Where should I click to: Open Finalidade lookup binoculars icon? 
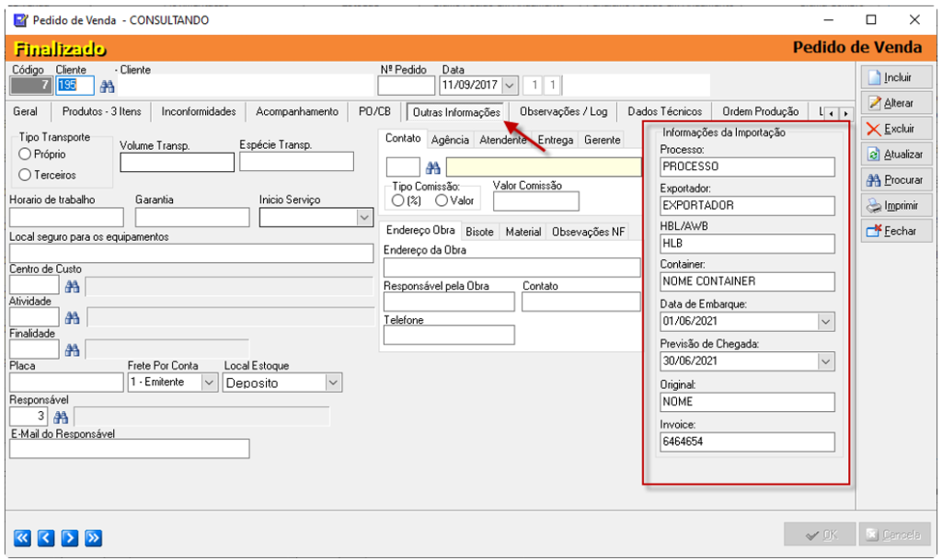[72, 349]
